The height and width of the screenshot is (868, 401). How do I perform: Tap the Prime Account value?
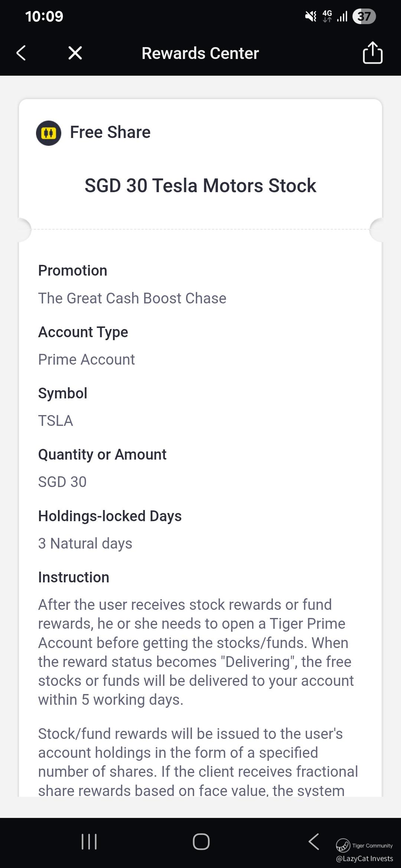87,359
